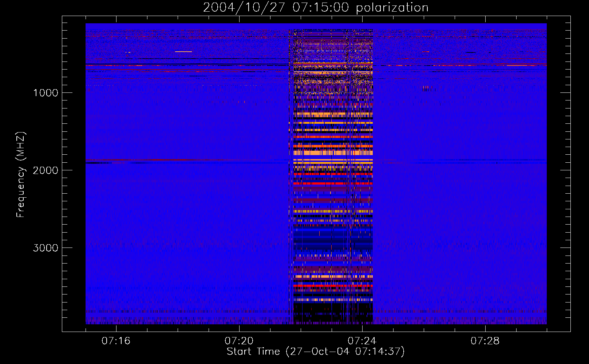589x364 pixels.
Task: Click the 1000 frequency tick label
Action: click(46, 93)
